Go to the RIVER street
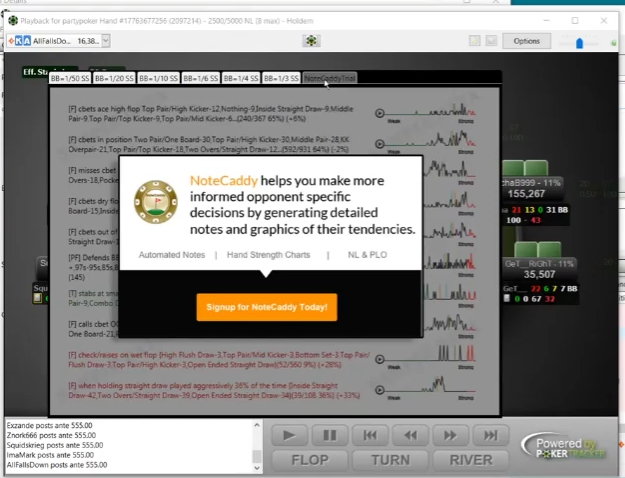 point(471,460)
